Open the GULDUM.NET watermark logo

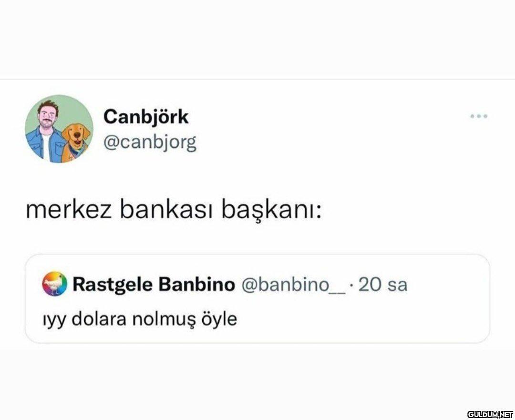[490, 414]
